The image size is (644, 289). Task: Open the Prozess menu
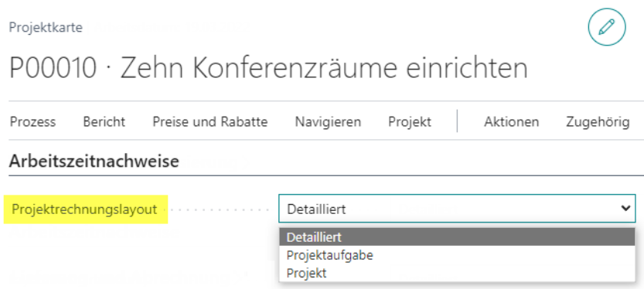coord(32,122)
